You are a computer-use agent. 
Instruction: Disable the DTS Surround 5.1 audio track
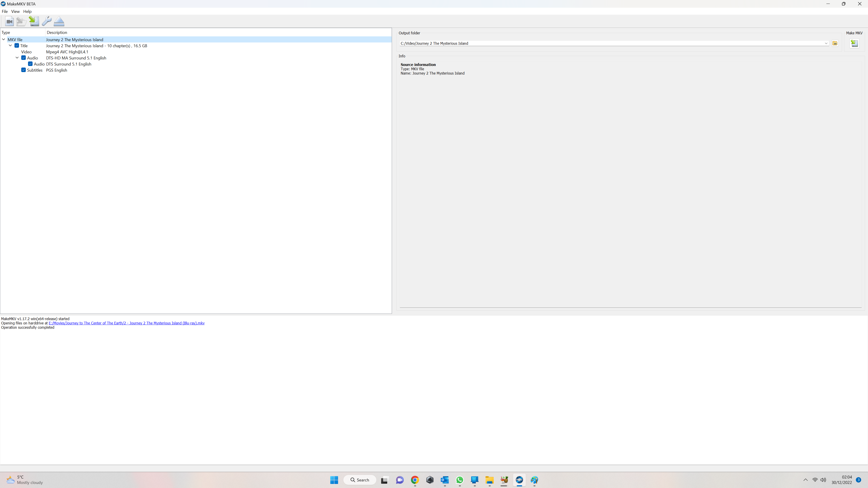[x=30, y=64]
